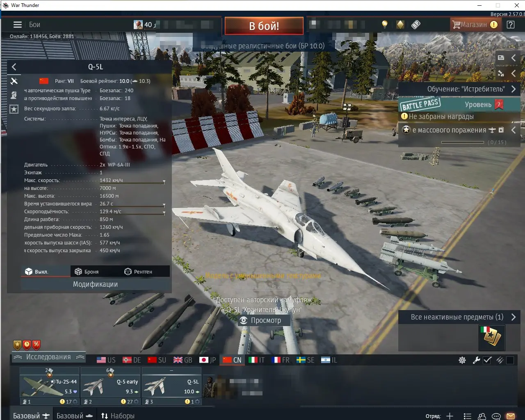Open the weapons icon in Q-5L panel

14,81
